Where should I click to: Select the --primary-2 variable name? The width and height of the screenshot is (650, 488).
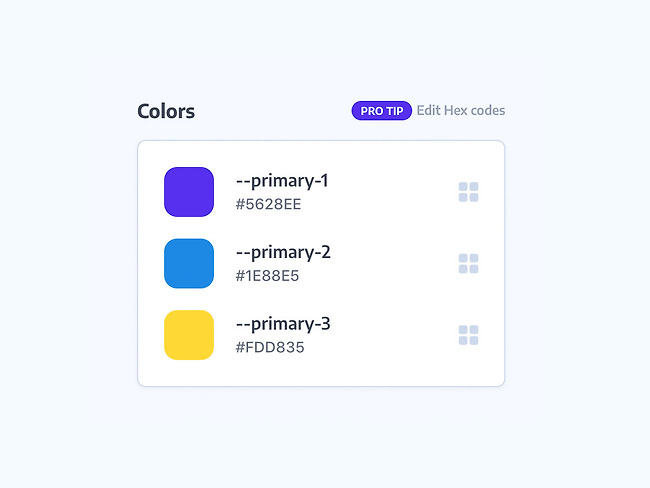point(283,252)
